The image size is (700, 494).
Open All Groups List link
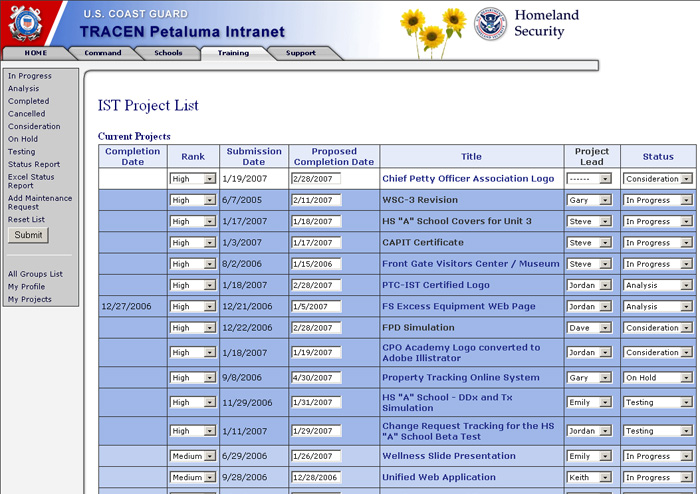pos(35,274)
